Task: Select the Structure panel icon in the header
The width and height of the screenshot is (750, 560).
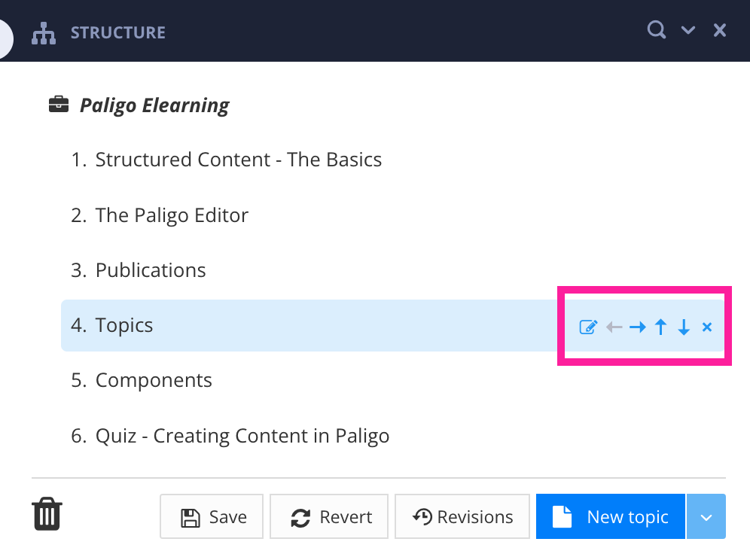Action: (43, 32)
